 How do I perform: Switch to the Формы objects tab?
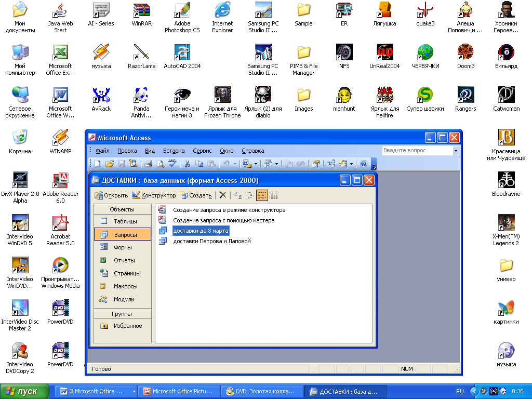coord(123,247)
